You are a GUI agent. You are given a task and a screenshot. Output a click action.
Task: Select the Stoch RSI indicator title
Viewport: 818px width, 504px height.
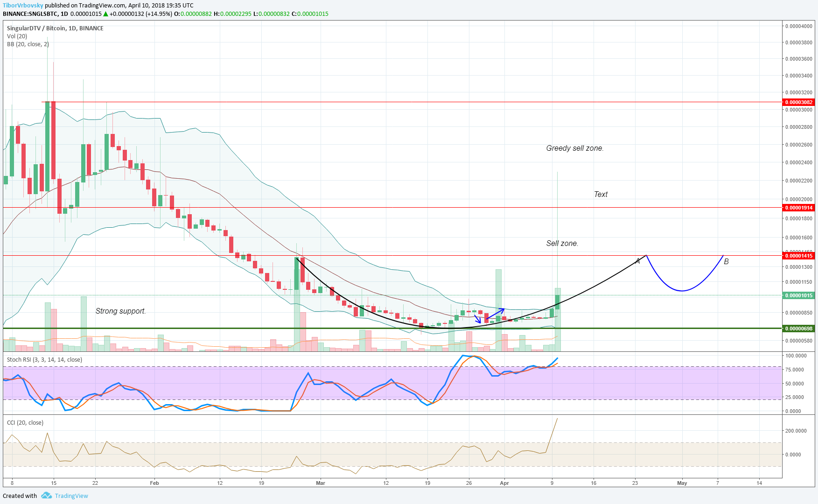(x=44, y=360)
